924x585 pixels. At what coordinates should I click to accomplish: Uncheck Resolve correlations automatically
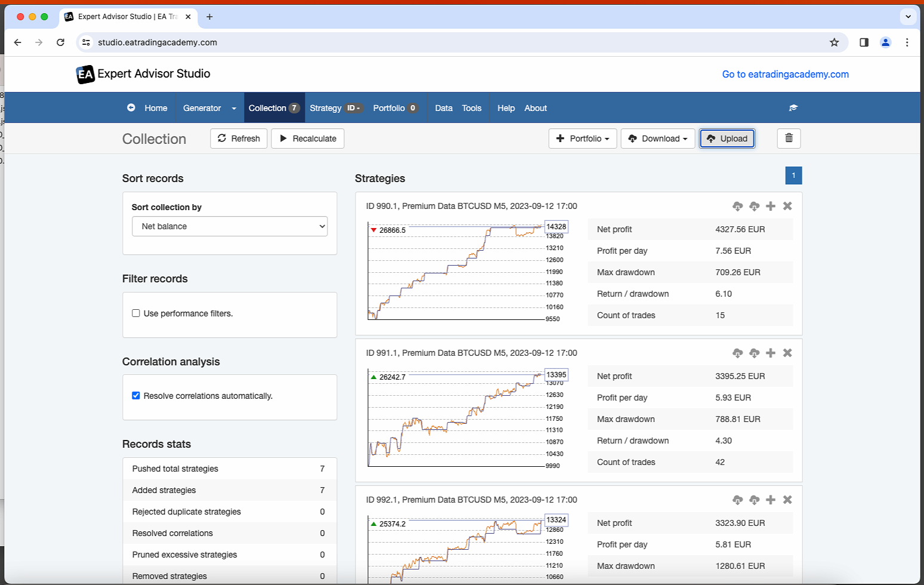(136, 395)
